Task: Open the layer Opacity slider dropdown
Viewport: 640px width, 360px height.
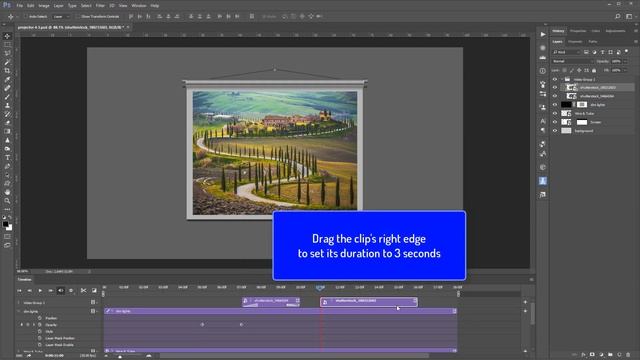Action: pyautogui.click(x=625, y=61)
